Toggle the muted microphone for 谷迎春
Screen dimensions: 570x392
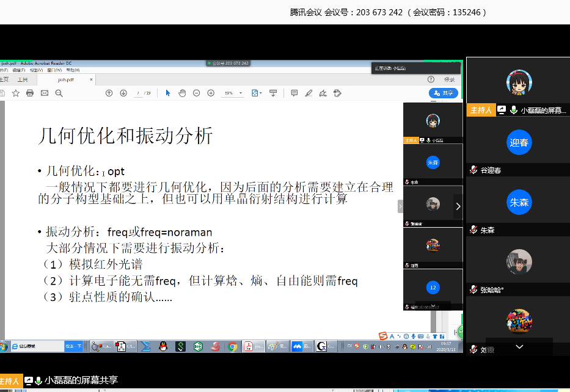[x=473, y=170]
